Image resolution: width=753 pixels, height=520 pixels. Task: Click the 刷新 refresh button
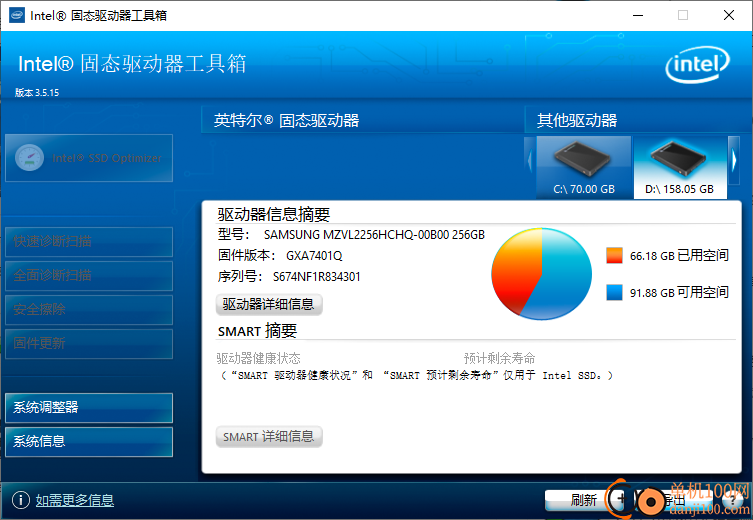(583, 500)
